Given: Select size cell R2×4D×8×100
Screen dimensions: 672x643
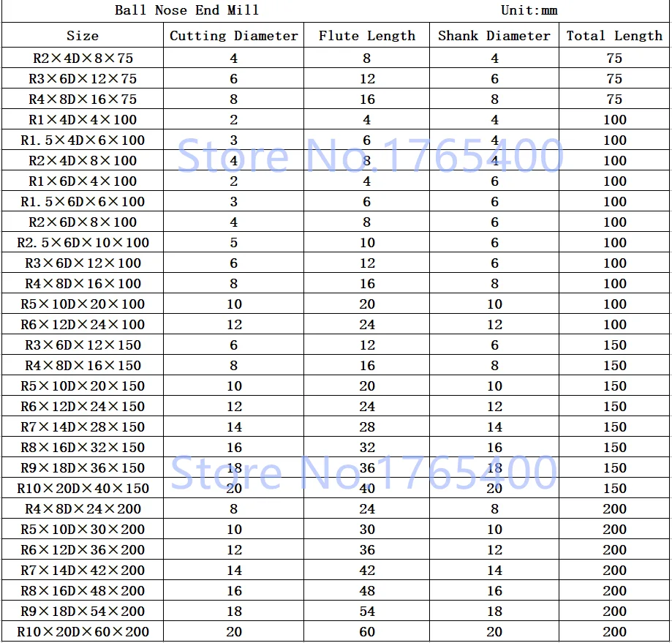Looking at the screenshot, I should tap(83, 160).
